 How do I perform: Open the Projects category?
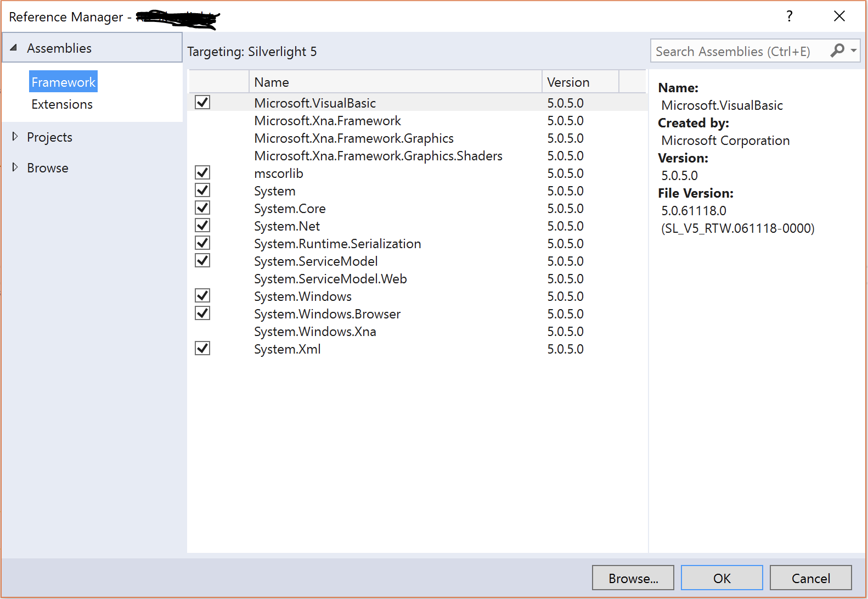(x=49, y=137)
